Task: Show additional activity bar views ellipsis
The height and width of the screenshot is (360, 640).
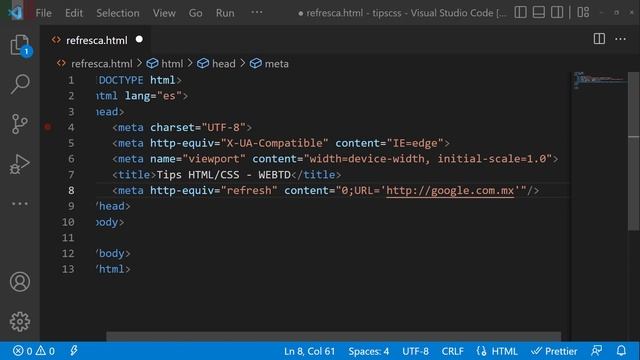Action: 20,203
